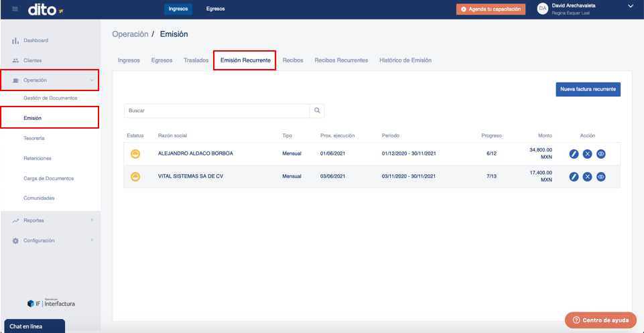Click the Razón social column header
Image resolution: width=644 pixels, height=333 pixels.
click(x=172, y=135)
